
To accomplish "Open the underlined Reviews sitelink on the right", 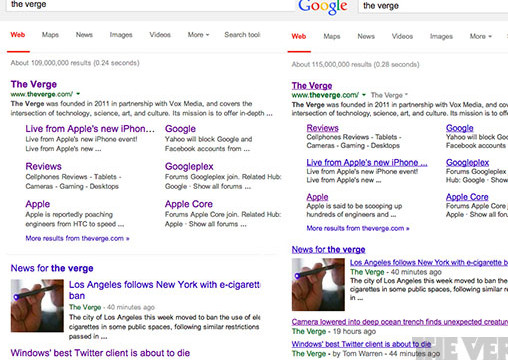I will tap(322, 128).
